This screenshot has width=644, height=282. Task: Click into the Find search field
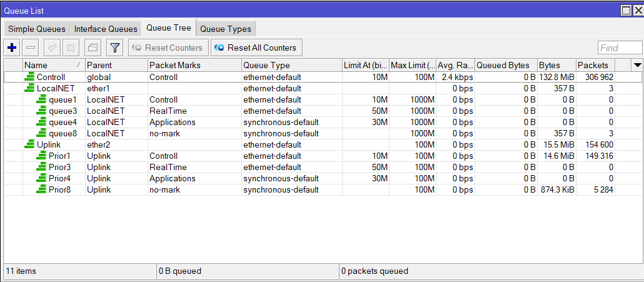point(618,48)
